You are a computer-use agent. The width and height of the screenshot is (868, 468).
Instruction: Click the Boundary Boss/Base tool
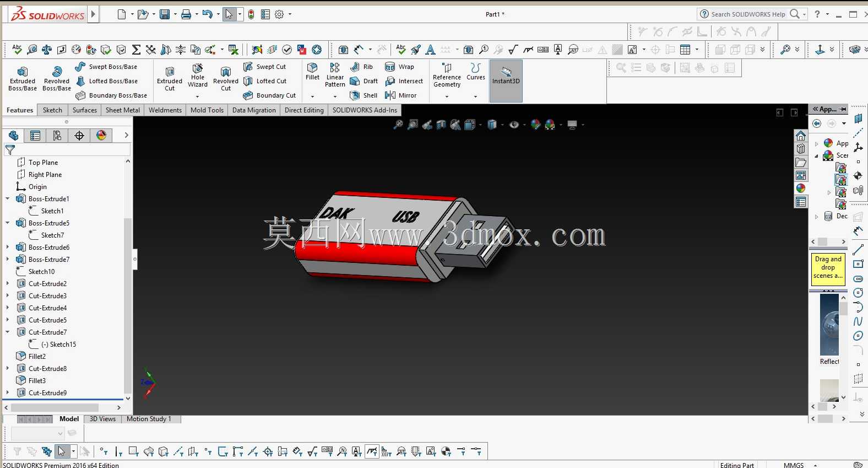pos(111,95)
